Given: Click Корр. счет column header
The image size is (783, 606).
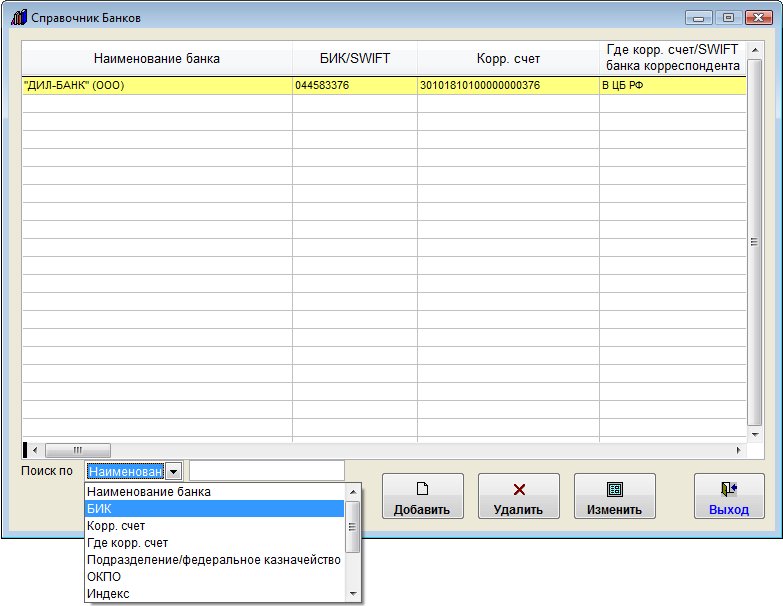Looking at the screenshot, I should pos(508,58).
